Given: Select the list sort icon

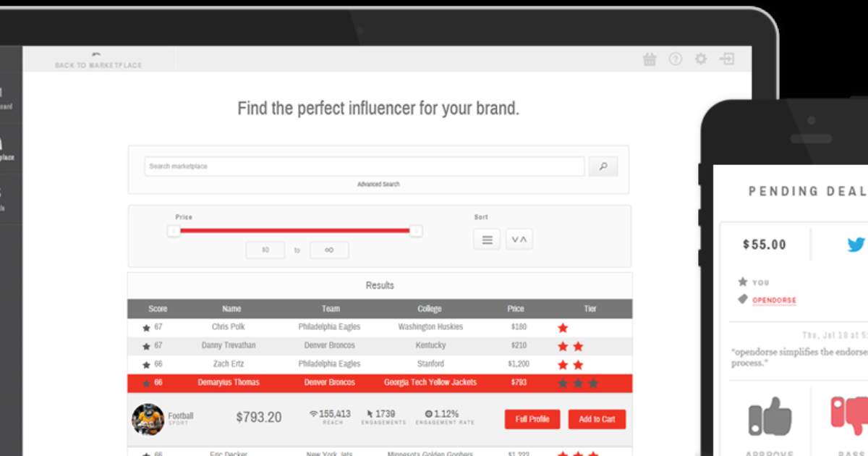Looking at the screenshot, I should (487, 240).
